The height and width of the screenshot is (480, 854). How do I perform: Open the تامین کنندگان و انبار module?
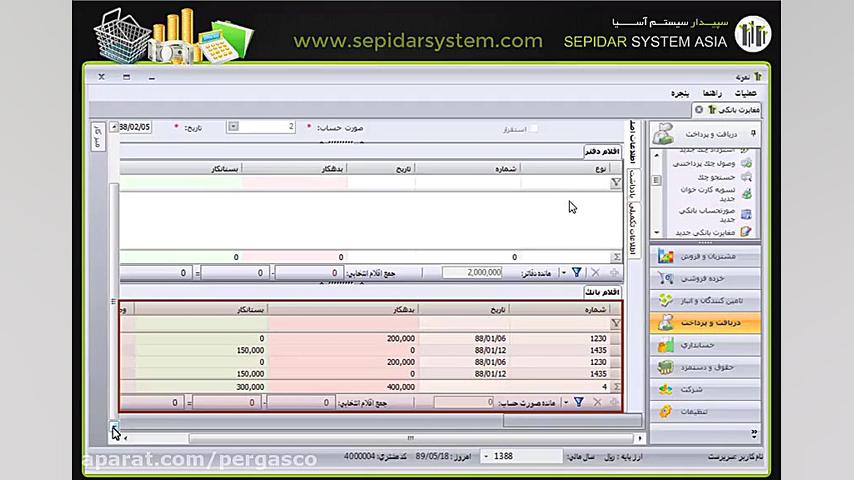pos(705,301)
